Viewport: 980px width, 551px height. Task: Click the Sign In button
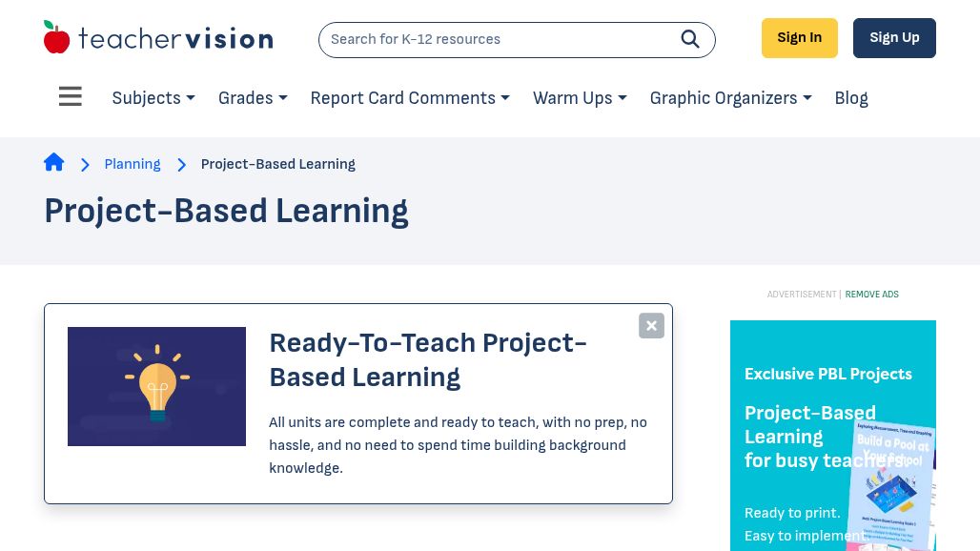[x=800, y=38]
